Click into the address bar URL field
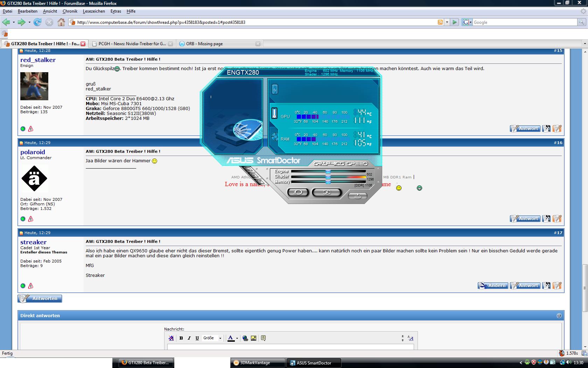 [252, 22]
